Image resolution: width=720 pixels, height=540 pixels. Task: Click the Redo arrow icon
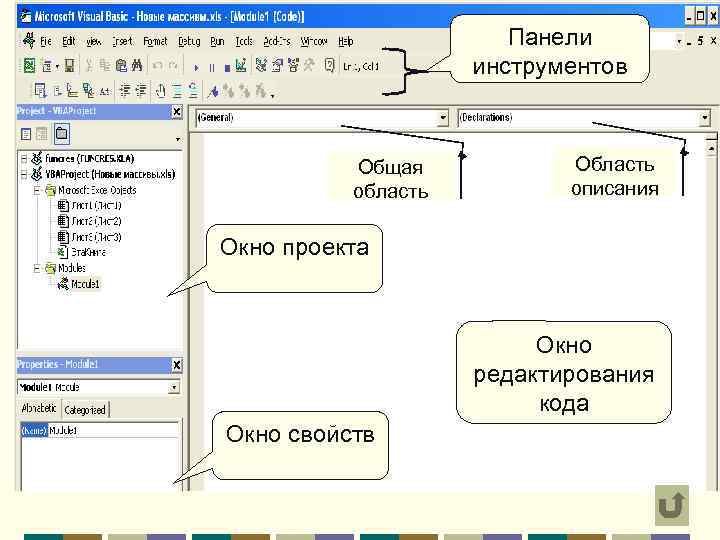173,66
